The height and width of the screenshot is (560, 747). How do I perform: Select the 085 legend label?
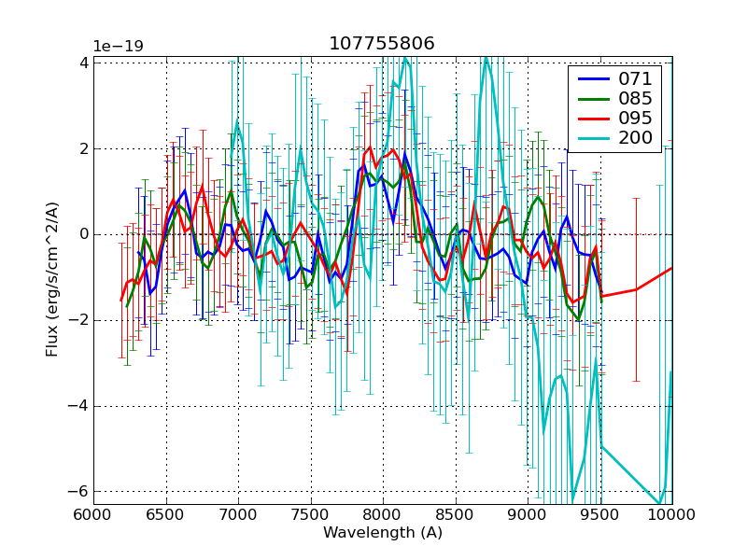point(635,98)
